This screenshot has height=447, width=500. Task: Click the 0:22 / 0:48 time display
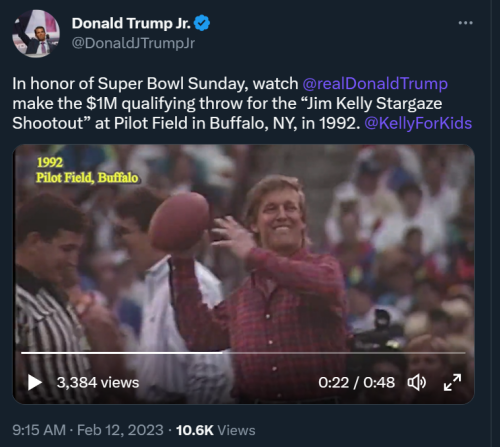[356, 382]
